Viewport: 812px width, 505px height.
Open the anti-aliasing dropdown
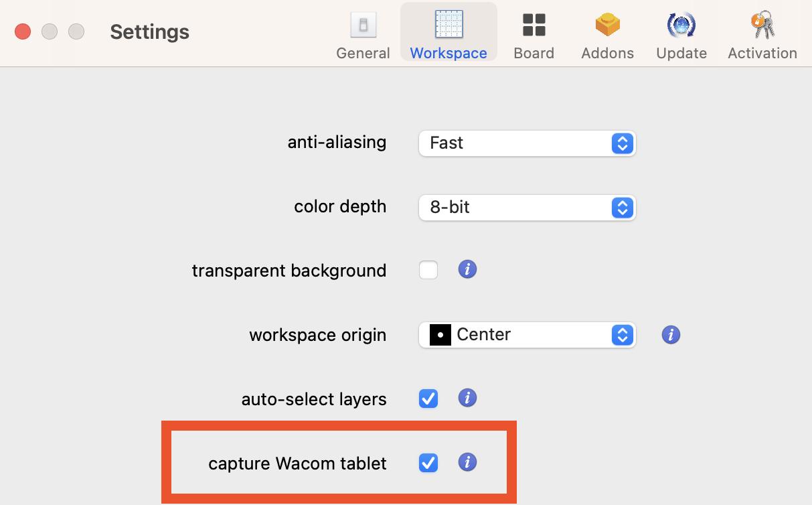coord(526,143)
